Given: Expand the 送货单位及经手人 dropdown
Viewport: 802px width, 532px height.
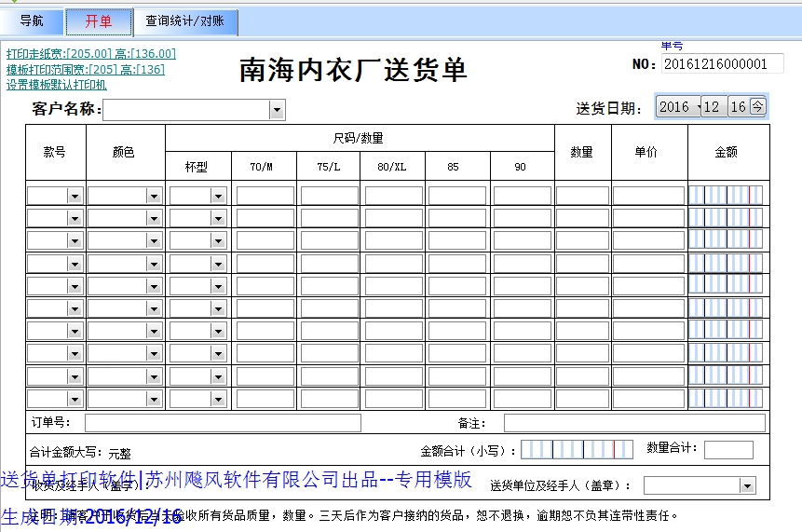Looking at the screenshot, I should pyautogui.click(x=747, y=486).
